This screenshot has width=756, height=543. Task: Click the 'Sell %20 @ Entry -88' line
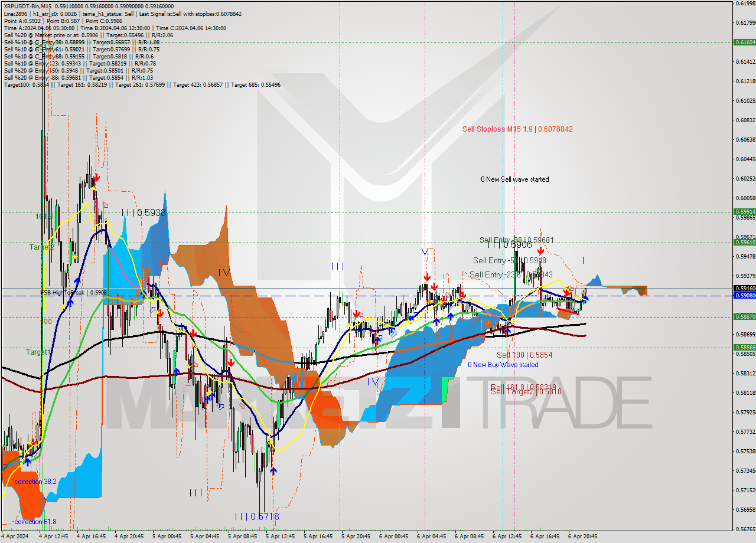pos(78,77)
